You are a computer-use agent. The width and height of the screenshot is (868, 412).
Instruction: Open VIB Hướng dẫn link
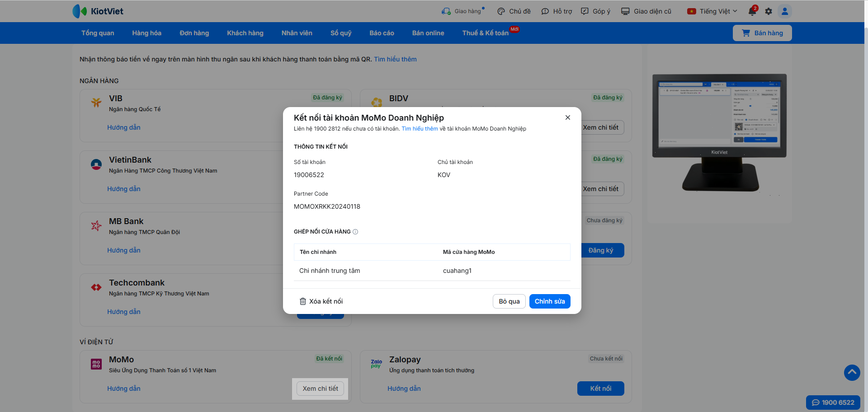pyautogui.click(x=124, y=127)
